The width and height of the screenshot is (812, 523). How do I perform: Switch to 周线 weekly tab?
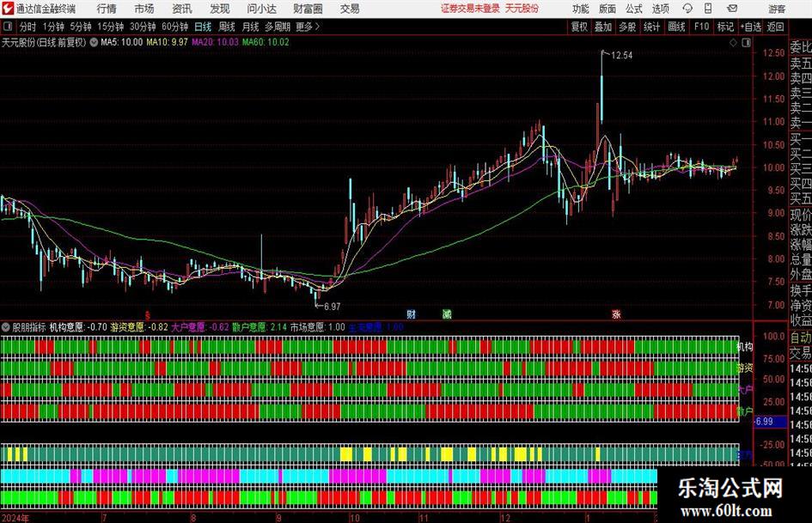(x=227, y=27)
